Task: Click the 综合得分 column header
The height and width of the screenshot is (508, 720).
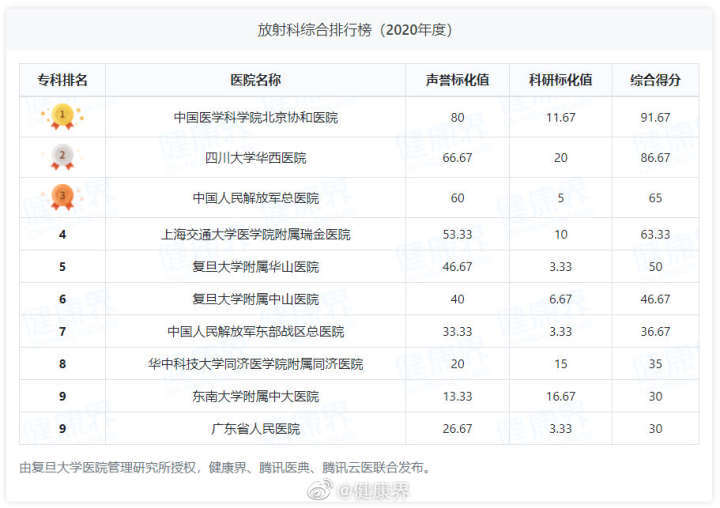Action: click(x=655, y=80)
